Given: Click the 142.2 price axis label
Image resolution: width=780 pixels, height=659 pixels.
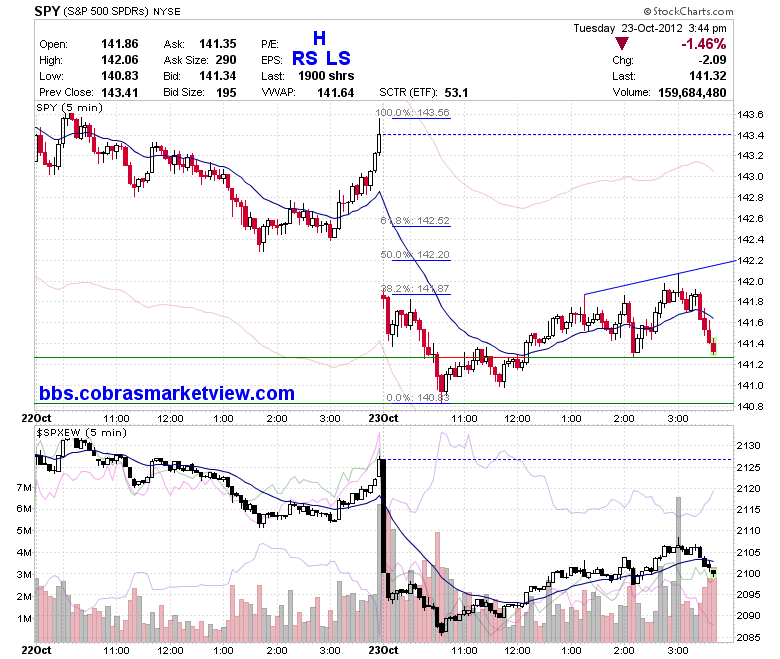Looking at the screenshot, I should (750, 260).
